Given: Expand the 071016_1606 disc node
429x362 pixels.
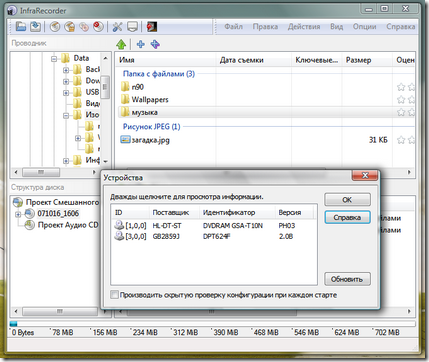Looking at the screenshot, I should (18, 214).
